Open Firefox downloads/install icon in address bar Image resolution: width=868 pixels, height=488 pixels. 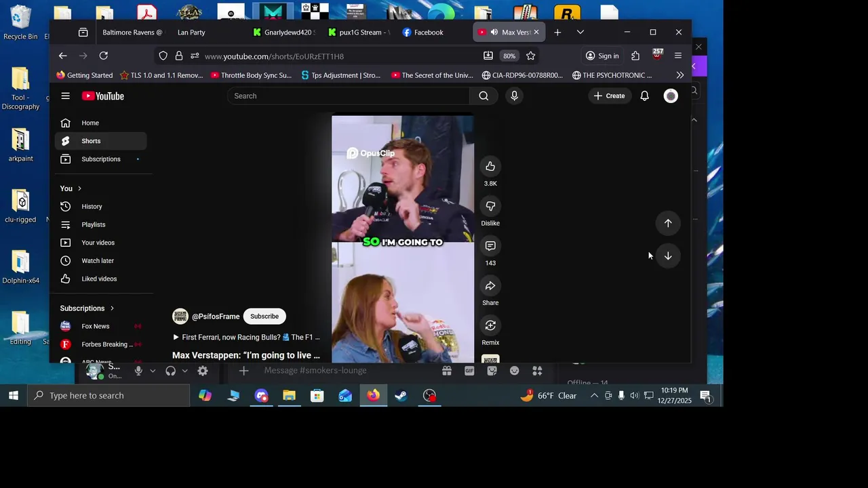[x=488, y=56]
